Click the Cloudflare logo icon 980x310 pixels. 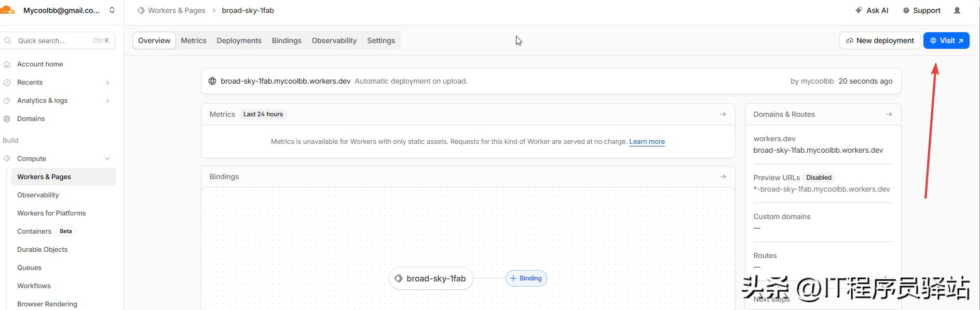[x=7, y=10]
